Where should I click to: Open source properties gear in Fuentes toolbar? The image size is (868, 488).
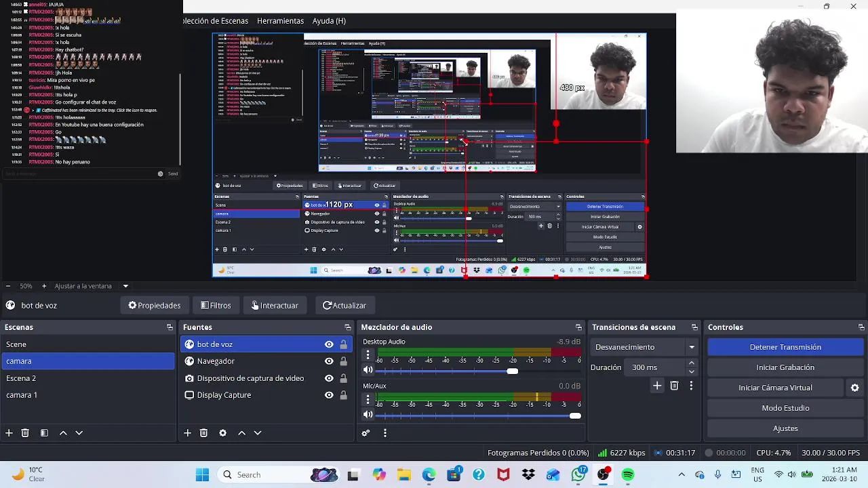tap(222, 432)
